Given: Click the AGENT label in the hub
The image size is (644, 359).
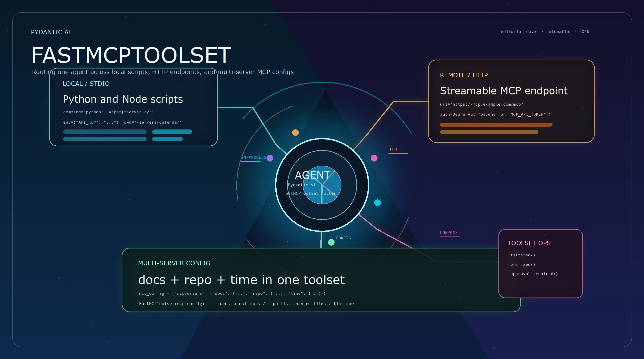Looking at the screenshot, I should (312, 175).
